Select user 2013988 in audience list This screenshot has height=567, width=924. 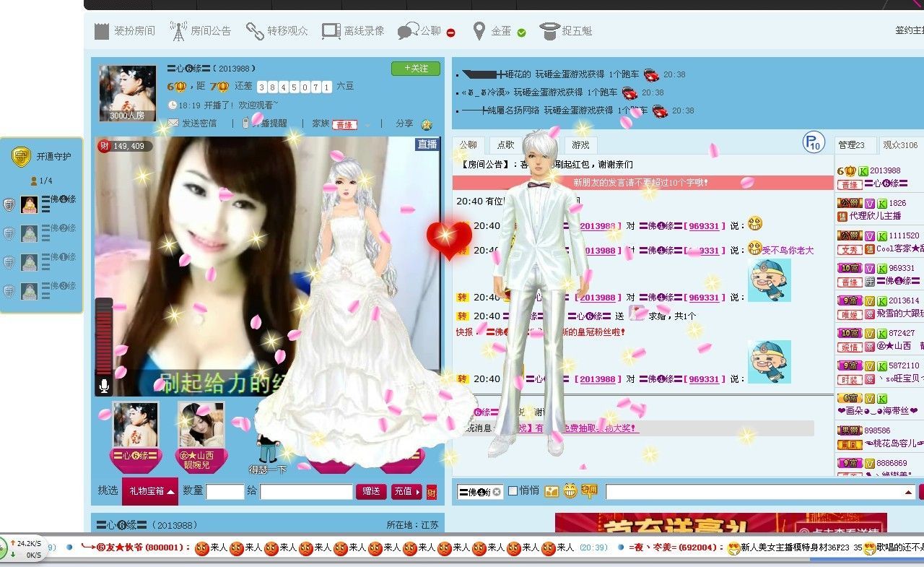pyautogui.click(x=880, y=178)
